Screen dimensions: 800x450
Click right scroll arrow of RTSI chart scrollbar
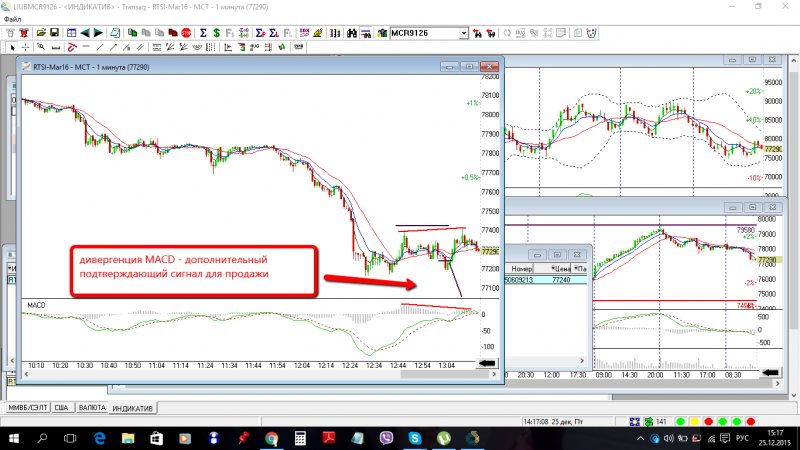[494, 374]
